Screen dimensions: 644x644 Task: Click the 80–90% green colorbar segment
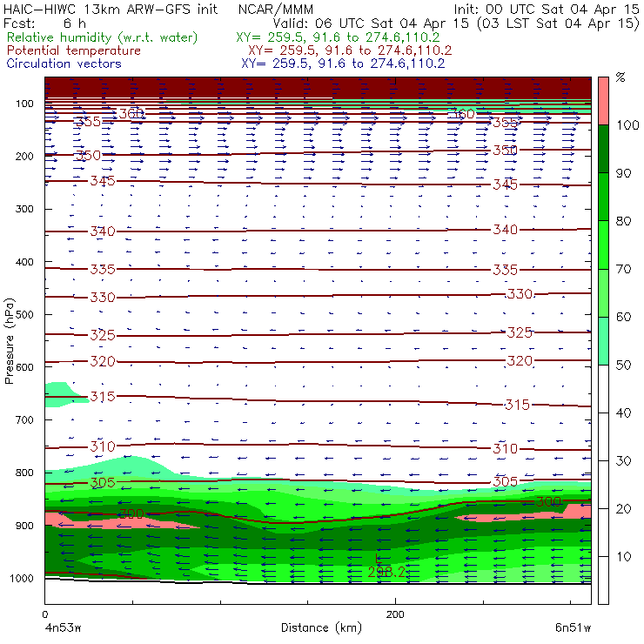click(x=603, y=197)
